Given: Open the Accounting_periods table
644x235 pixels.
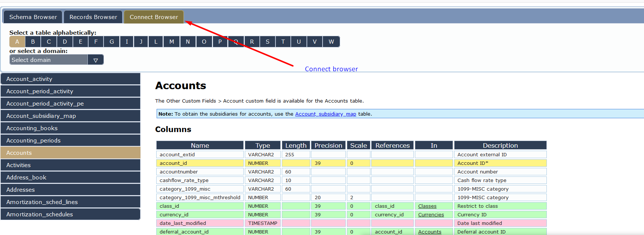Looking at the screenshot, I should tap(71, 140).
